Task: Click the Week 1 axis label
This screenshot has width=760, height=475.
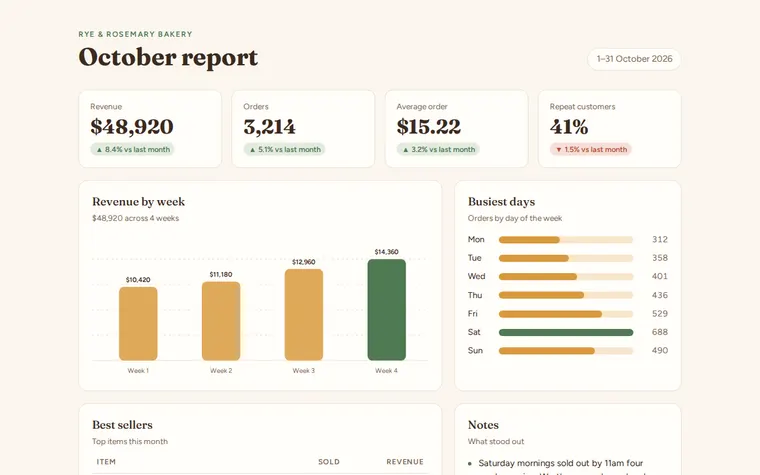Action: (x=138, y=371)
